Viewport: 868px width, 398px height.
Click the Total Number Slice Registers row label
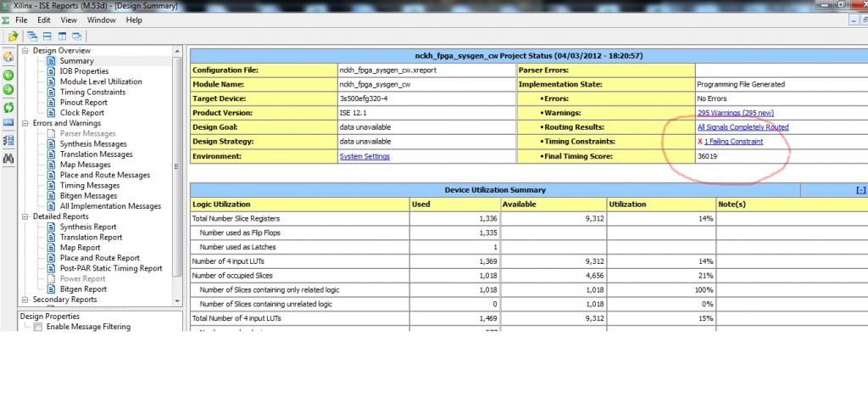point(236,218)
